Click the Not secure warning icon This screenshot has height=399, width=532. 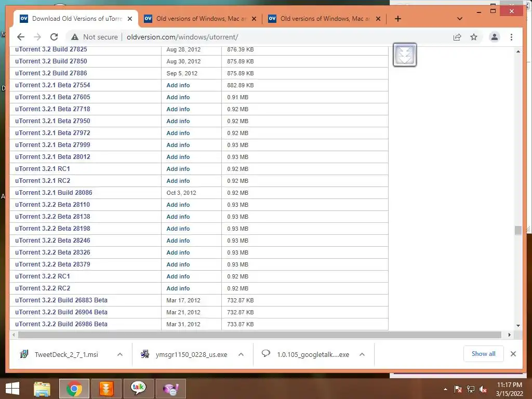tap(75, 37)
